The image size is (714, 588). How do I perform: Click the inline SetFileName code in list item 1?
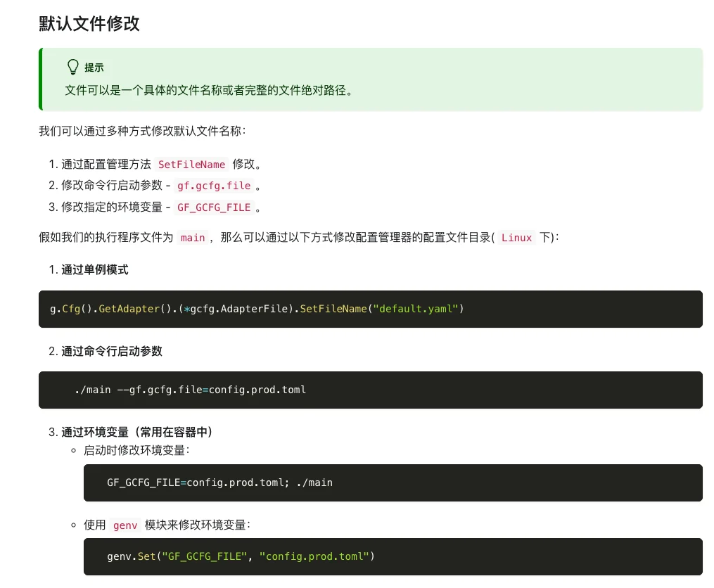(191, 165)
